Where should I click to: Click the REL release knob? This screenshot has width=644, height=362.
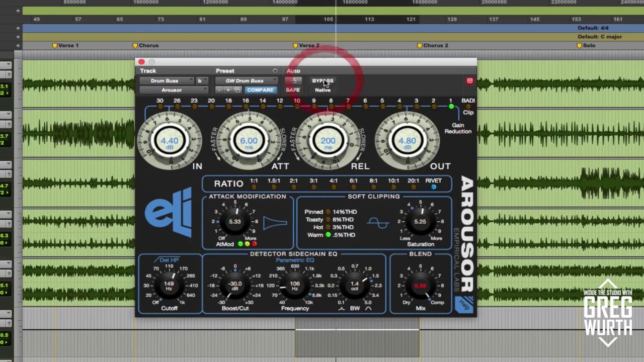[328, 141]
